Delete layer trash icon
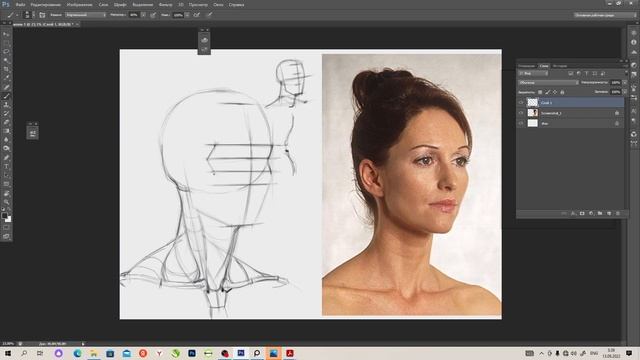 pyautogui.click(x=618, y=213)
